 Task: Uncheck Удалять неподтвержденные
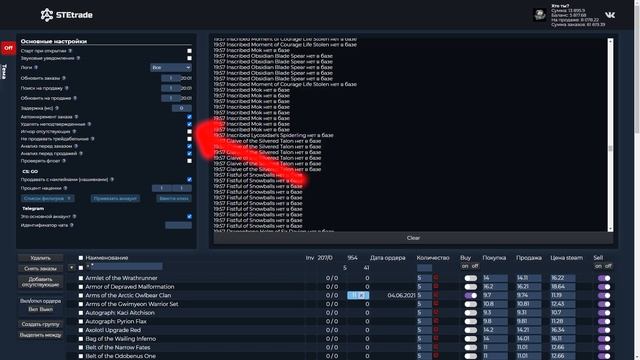189,124
